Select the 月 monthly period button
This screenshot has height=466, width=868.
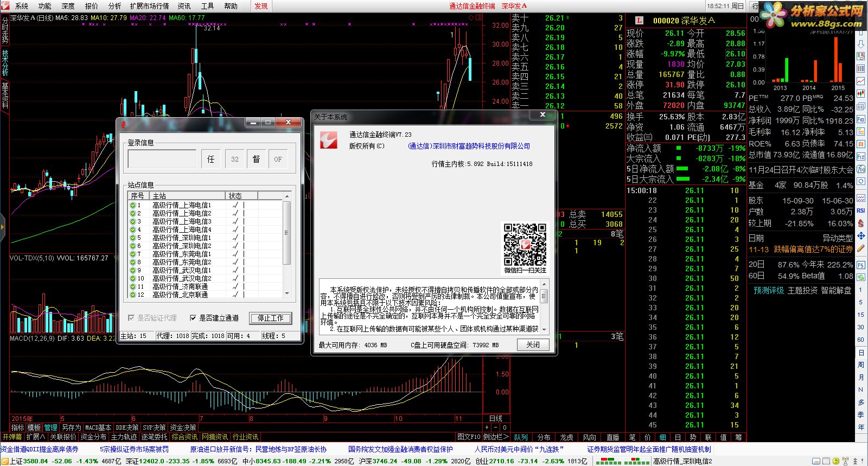point(861,377)
